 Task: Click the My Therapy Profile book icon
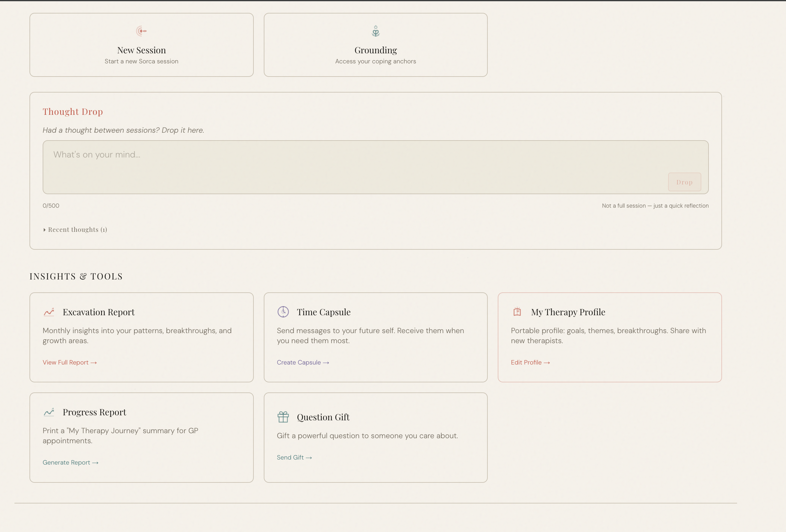tap(517, 311)
